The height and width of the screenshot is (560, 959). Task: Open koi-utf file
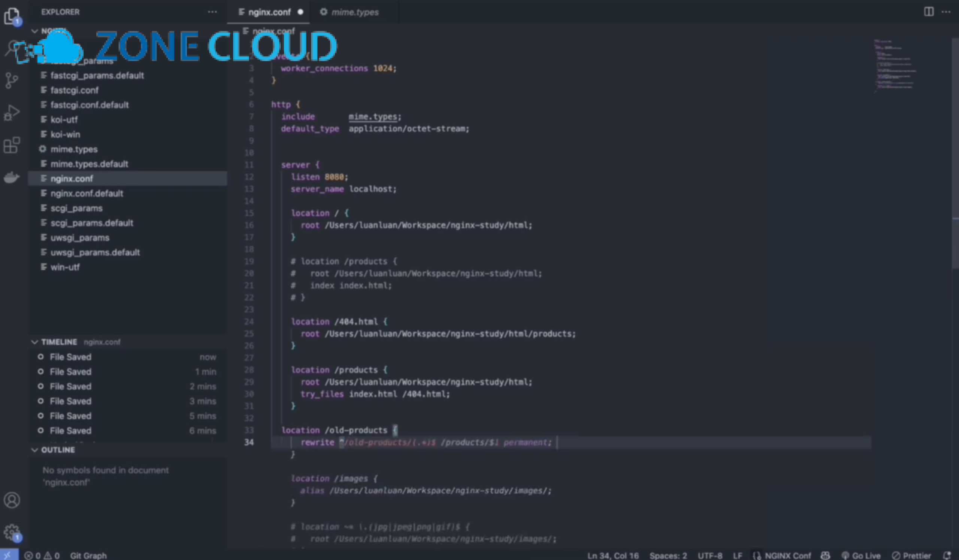pos(128,120)
